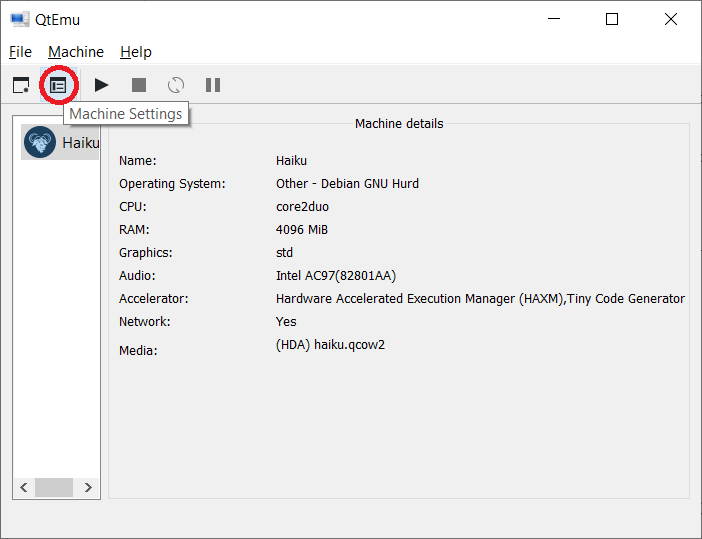
Task: Click the machine list's left scroll arrow
Action: click(24, 488)
